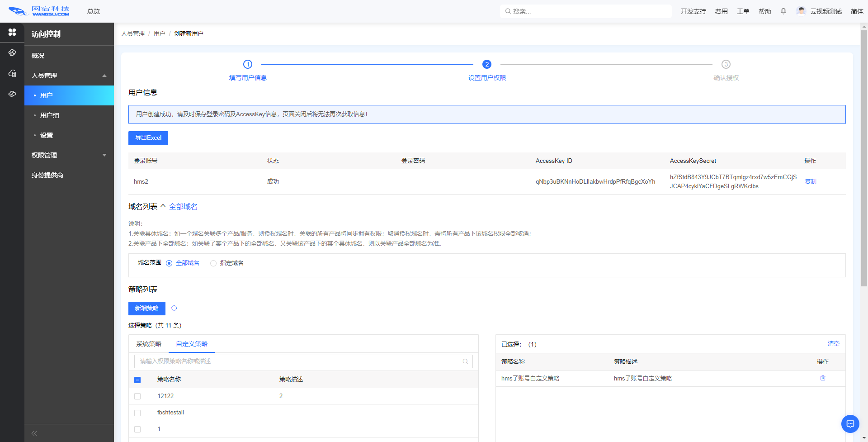This screenshot has width=868, height=442.
Task: Open 开发支持 in top navigation
Action: 693,11
